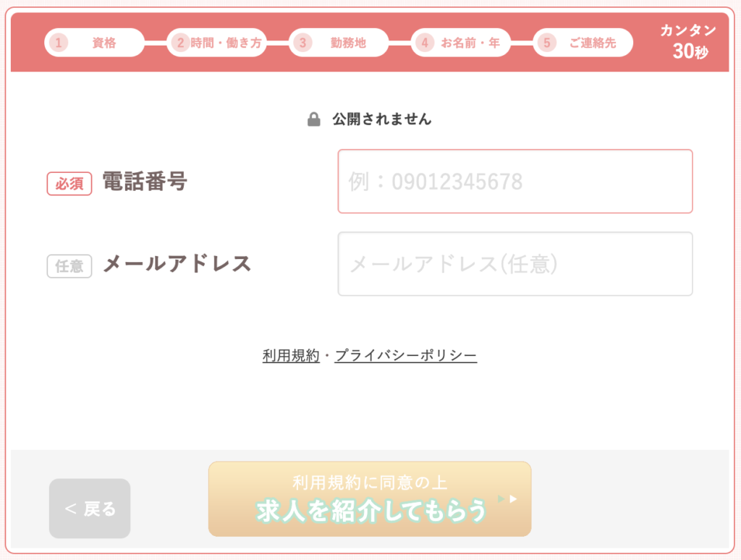Click the gray 任意 badge
This screenshot has width=741, height=560.
(69, 266)
